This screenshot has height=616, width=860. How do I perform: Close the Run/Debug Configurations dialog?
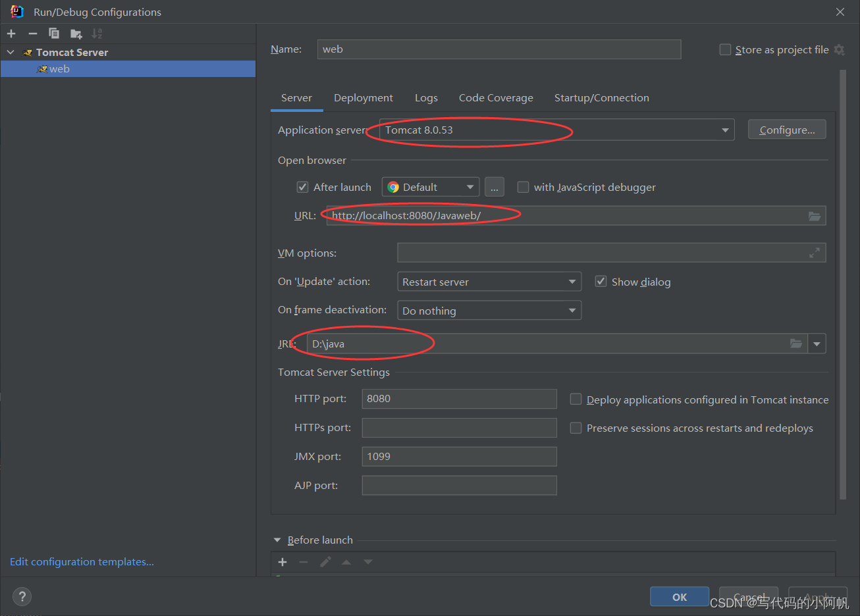[x=840, y=12]
